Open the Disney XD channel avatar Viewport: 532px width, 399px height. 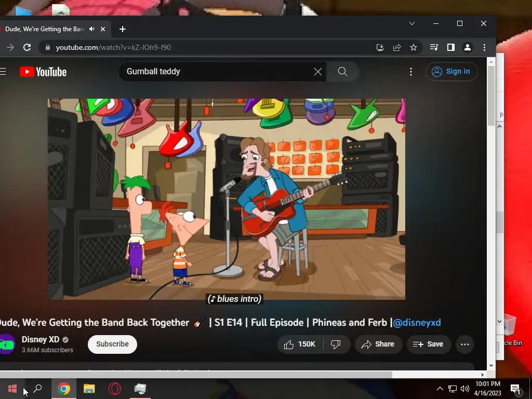coord(7,344)
